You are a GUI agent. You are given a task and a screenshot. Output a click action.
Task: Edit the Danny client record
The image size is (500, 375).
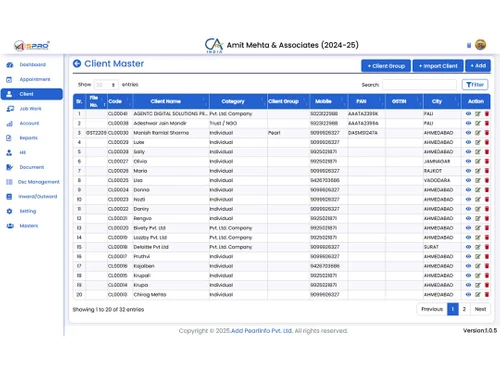point(478,209)
